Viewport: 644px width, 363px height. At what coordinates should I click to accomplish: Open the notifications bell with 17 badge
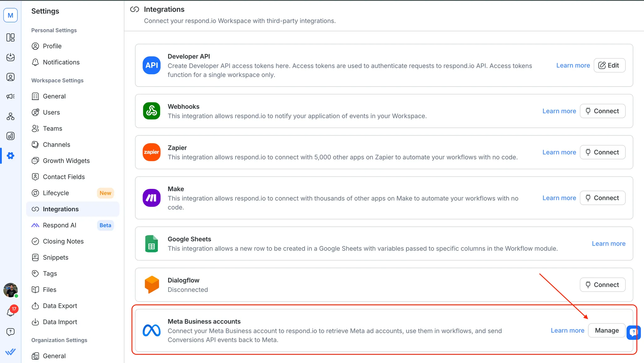click(11, 312)
